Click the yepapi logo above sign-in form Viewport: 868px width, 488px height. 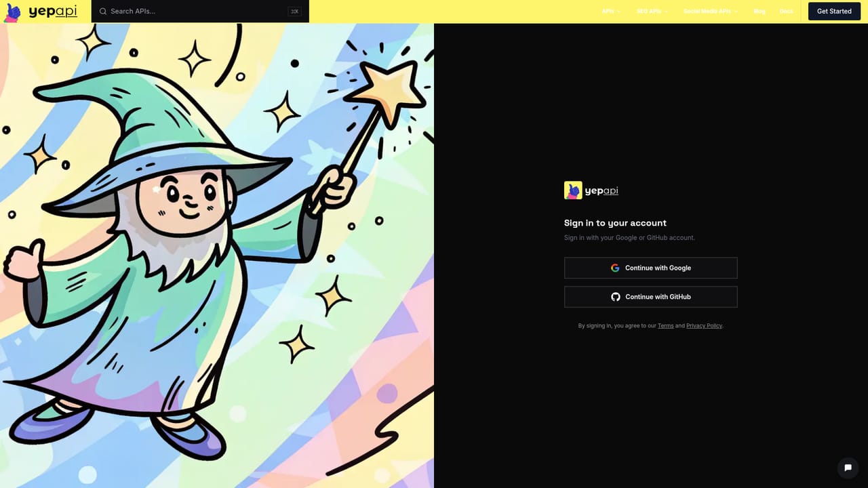(x=591, y=190)
